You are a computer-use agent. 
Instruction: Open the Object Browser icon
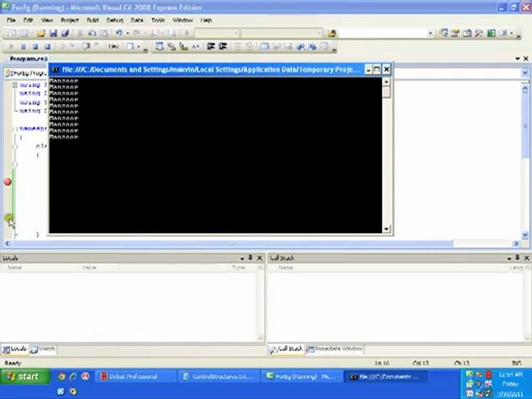point(467,33)
